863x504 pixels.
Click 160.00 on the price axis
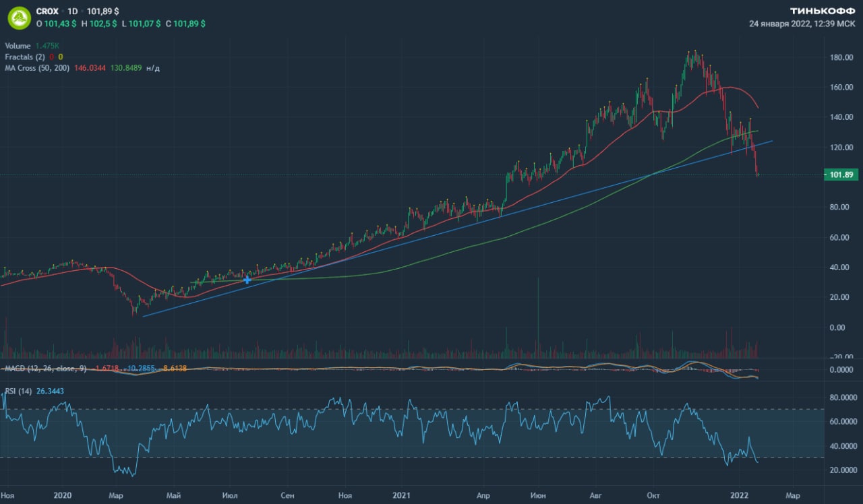click(842, 88)
